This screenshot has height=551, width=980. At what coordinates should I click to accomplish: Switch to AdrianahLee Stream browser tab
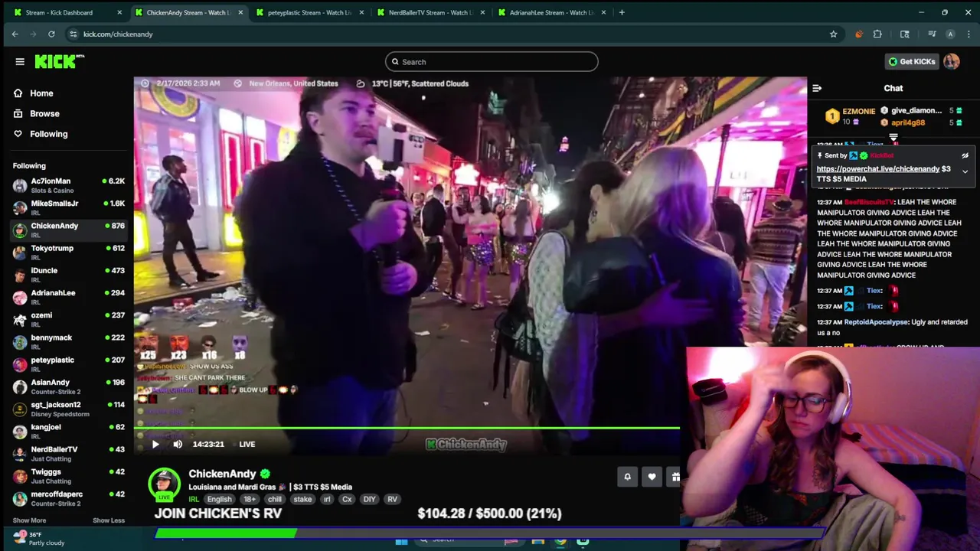[551, 12]
